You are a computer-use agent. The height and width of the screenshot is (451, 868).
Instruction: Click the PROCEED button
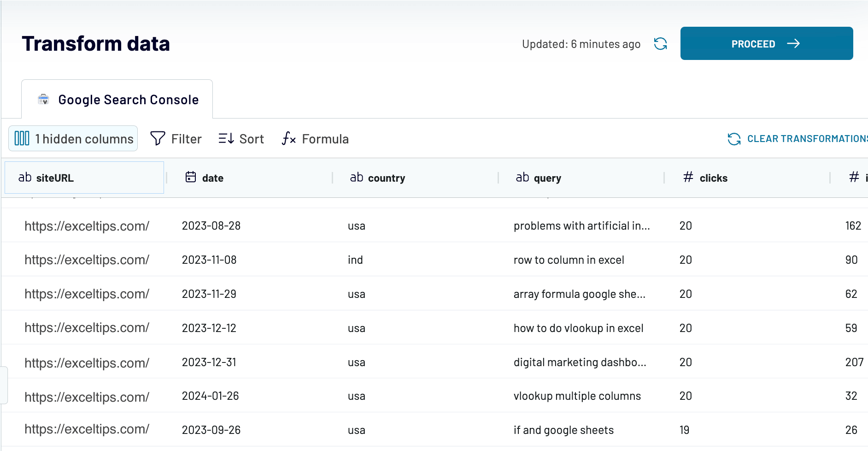click(x=767, y=43)
